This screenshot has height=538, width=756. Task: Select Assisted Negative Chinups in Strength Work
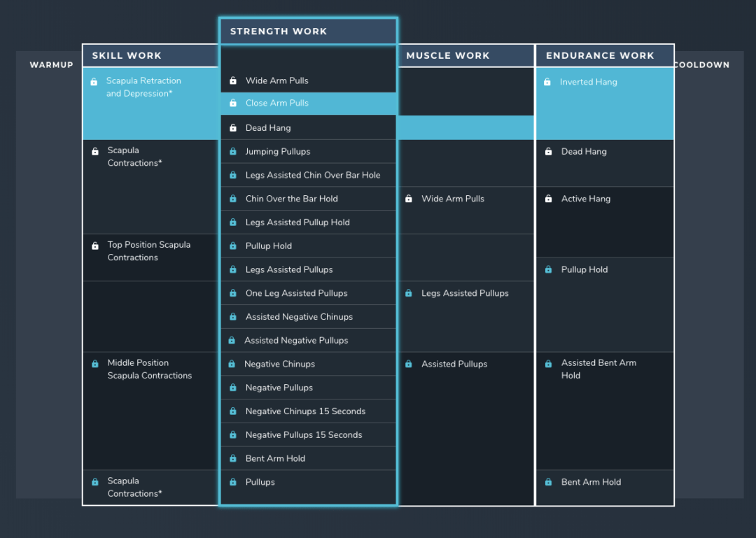(299, 317)
